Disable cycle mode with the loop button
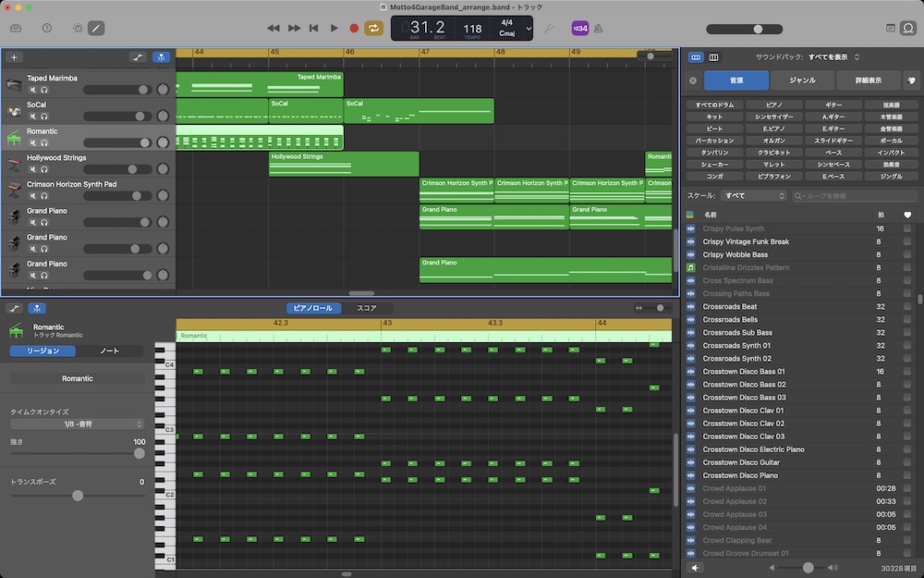This screenshot has height=578, width=924. tap(372, 29)
